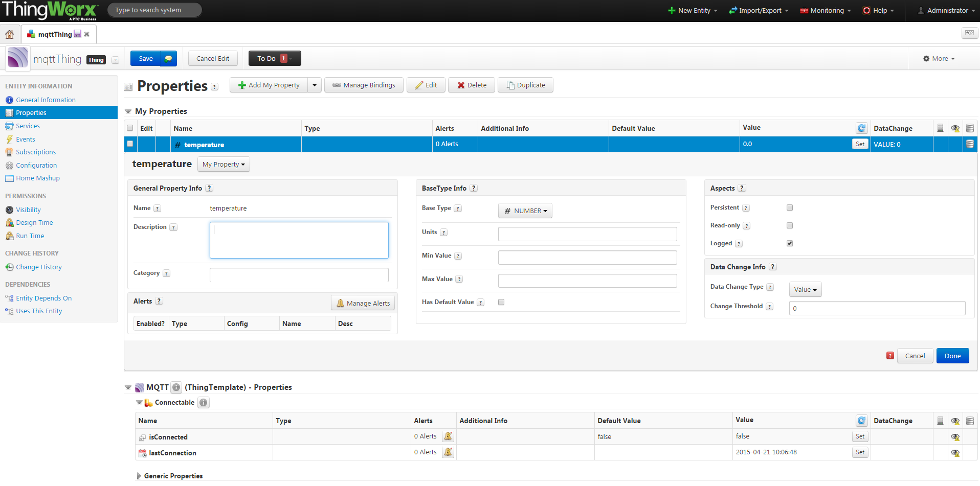Click red help icon beside Cancel
Image resolution: width=980 pixels, height=486 pixels.
(890, 356)
